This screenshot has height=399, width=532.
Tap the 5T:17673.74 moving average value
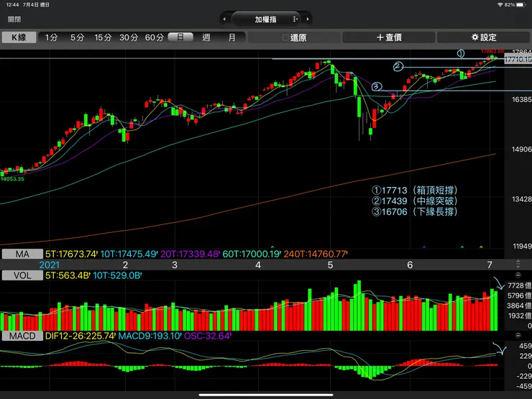pos(72,254)
